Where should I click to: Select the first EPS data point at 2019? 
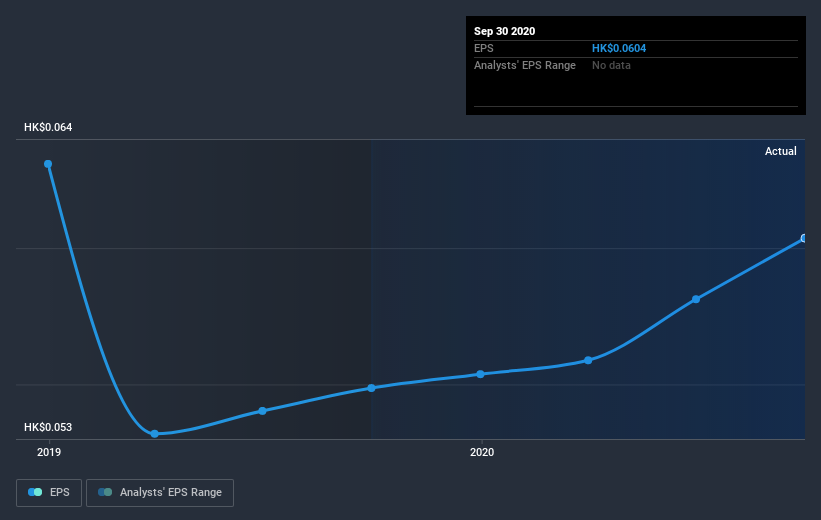click(48, 164)
